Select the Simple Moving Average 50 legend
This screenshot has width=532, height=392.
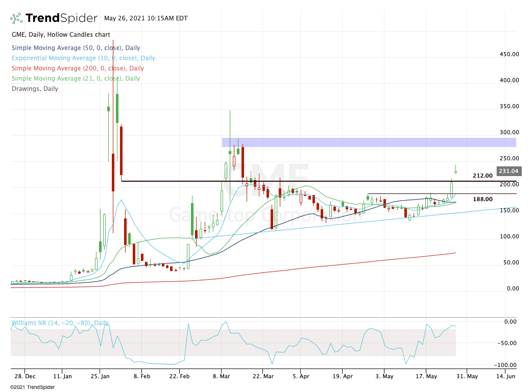(76, 48)
